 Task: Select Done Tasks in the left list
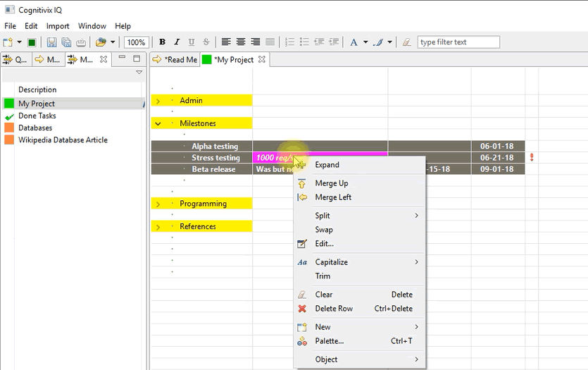(37, 116)
